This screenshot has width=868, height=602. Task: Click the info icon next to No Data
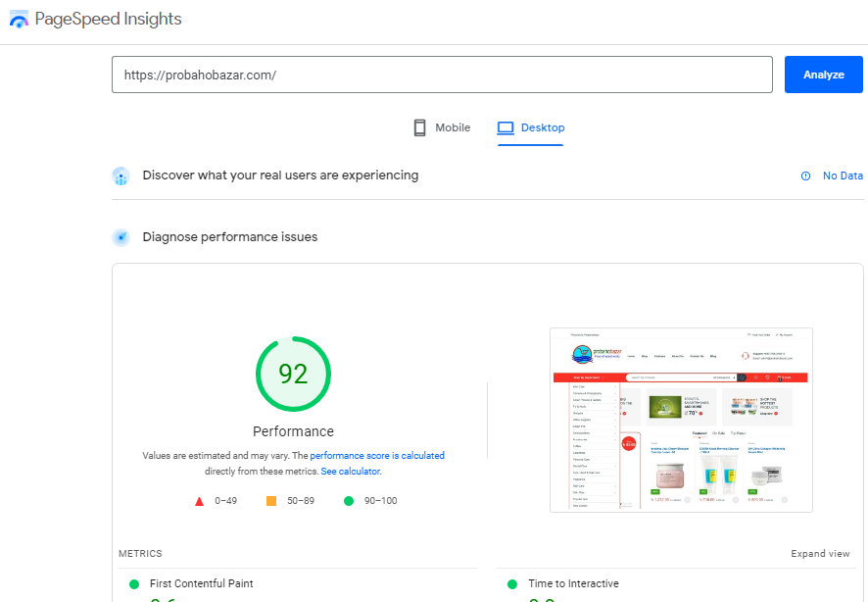tap(806, 176)
